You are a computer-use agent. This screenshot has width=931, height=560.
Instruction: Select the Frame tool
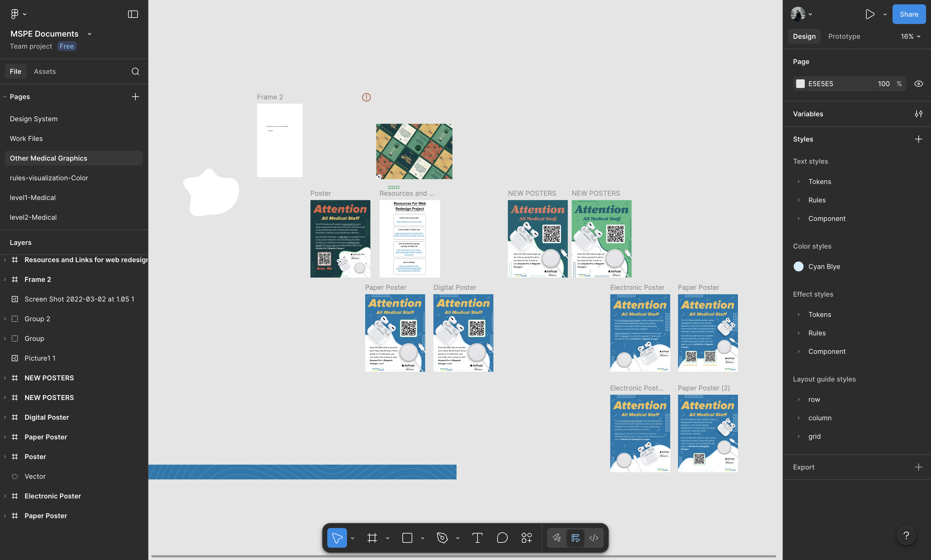pos(372,538)
